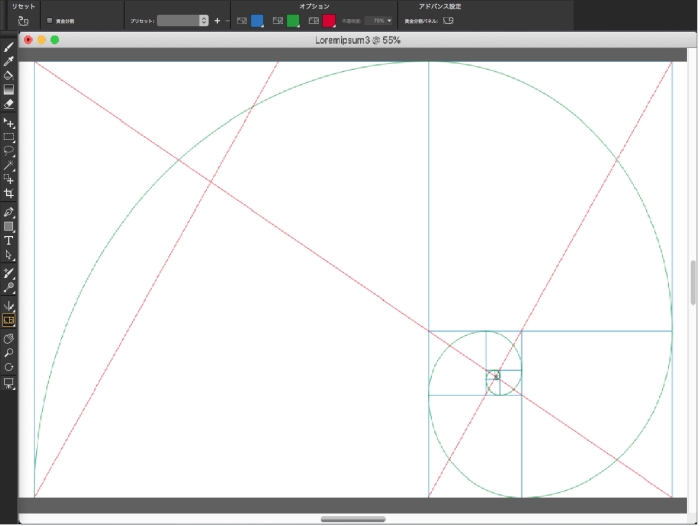Click the horizontal scrollbar at bottom
This screenshot has width=700, height=526.
(353, 519)
